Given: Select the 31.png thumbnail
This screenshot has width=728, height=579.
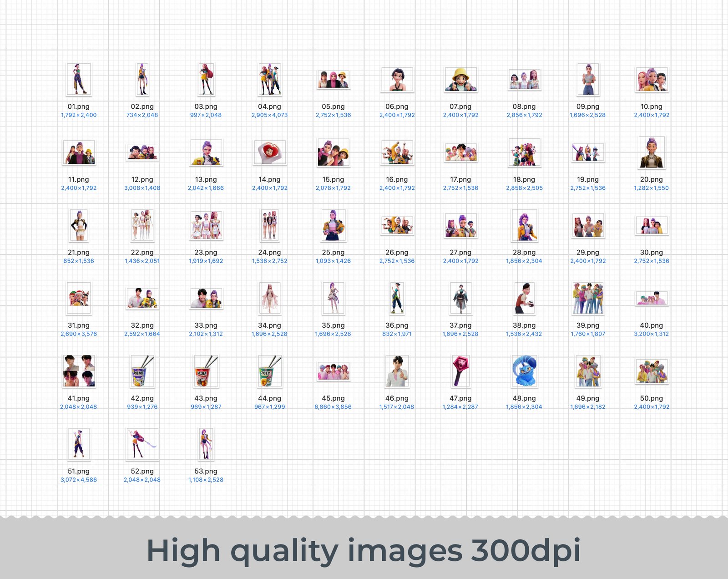Looking at the screenshot, I should pos(79,298).
